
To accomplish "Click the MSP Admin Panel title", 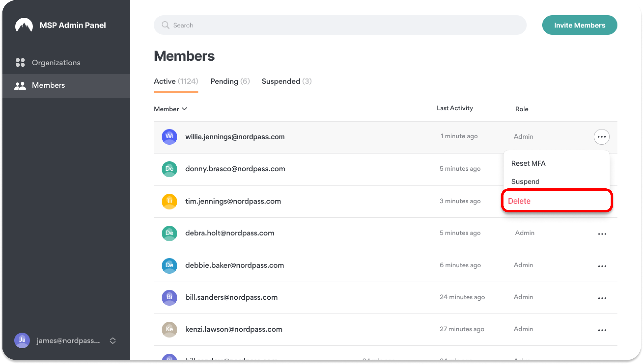I will click(x=73, y=25).
